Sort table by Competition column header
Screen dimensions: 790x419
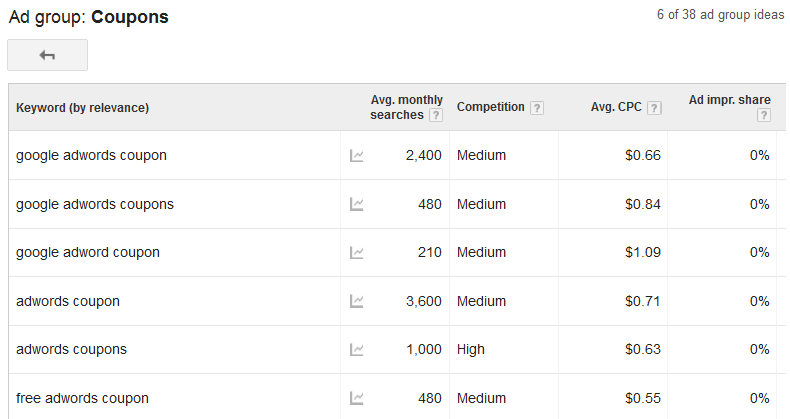point(491,107)
